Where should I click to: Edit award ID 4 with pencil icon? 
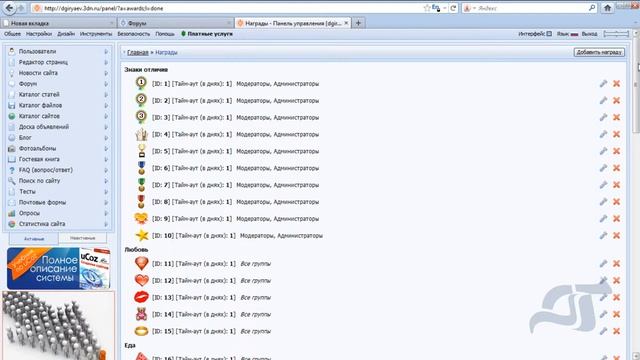pyautogui.click(x=603, y=134)
